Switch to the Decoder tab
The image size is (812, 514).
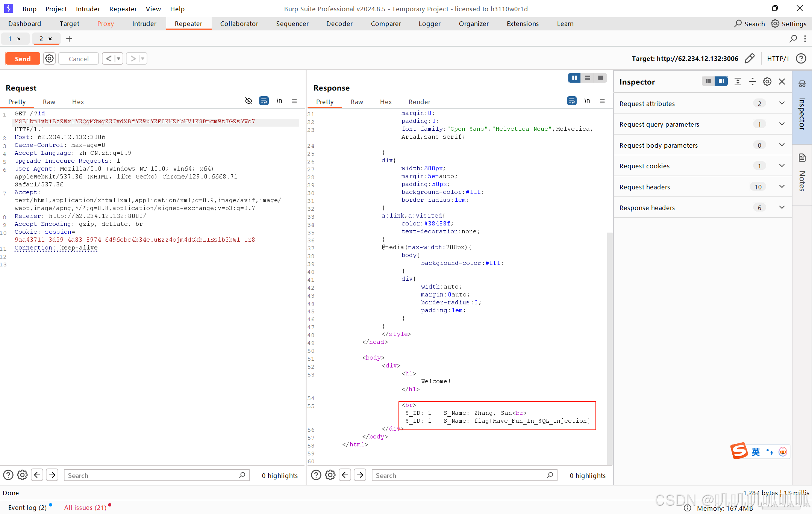click(339, 24)
